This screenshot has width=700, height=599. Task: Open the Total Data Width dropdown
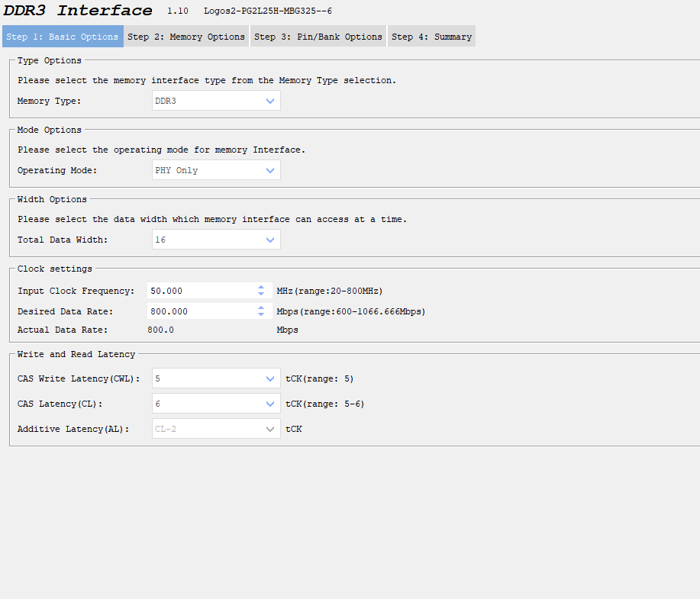[216, 240]
